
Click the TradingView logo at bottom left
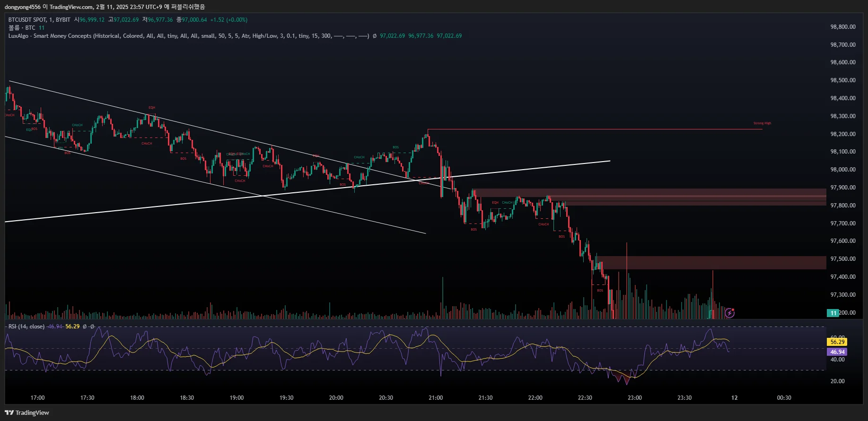pyautogui.click(x=27, y=412)
